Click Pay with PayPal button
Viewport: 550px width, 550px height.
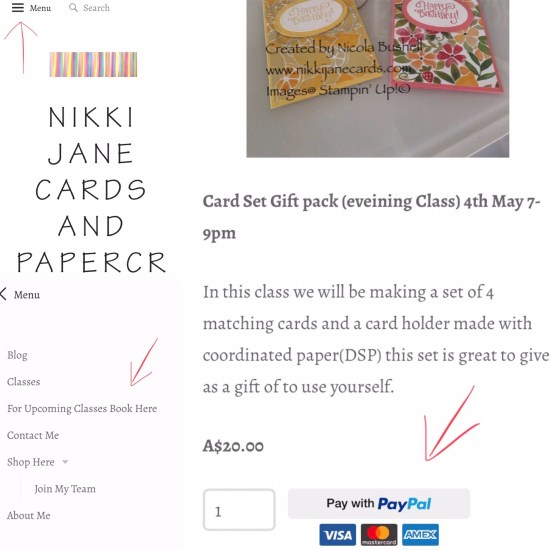379,504
